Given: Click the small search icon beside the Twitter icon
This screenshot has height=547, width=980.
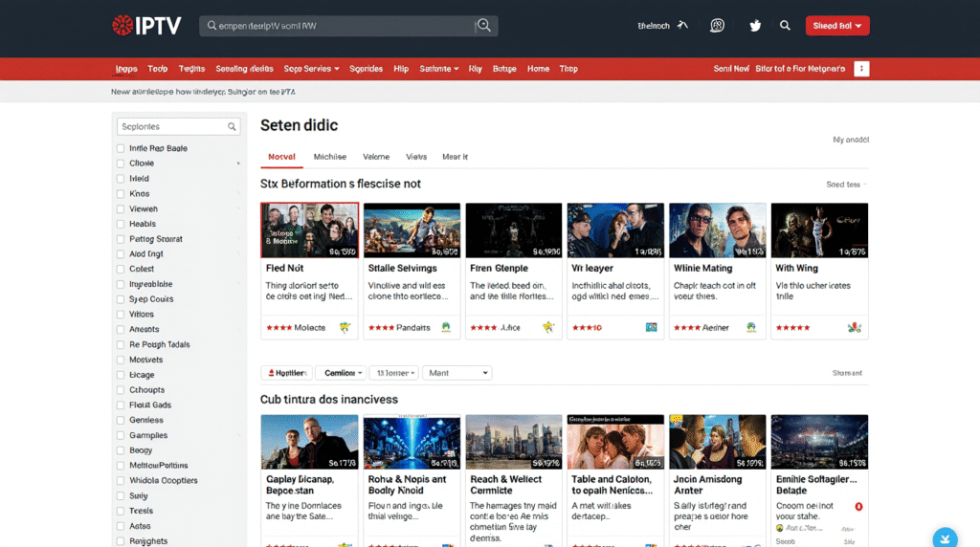Looking at the screenshot, I should tap(785, 26).
